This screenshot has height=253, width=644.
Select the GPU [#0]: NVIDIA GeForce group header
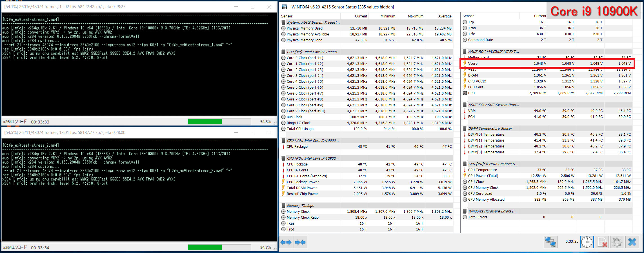tap(493, 164)
